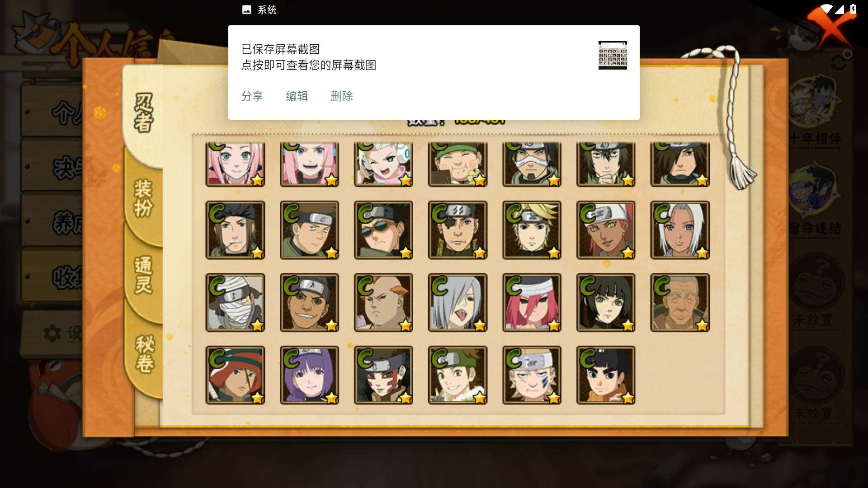
Task: Tap 编辑 in the screenshot notification
Action: (297, 96)
